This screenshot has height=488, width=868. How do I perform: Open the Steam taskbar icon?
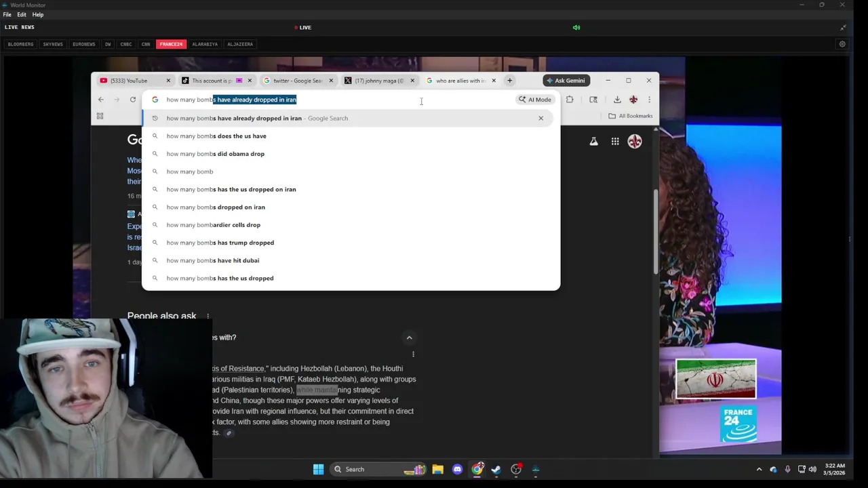coord(496,469)
